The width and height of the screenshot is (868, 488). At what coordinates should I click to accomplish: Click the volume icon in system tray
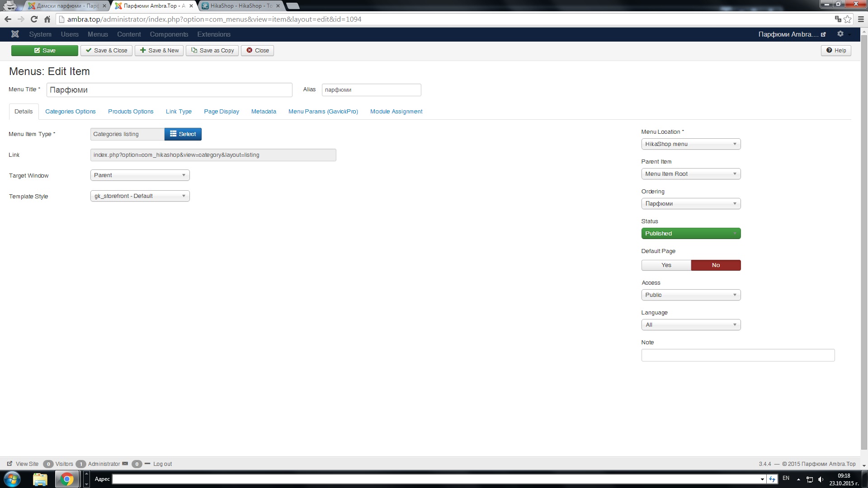821,479
